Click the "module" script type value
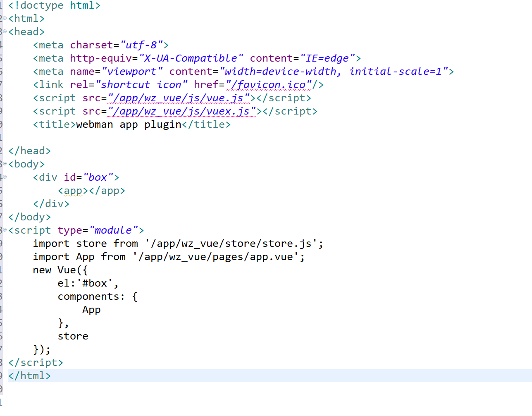 coord(113,230)
